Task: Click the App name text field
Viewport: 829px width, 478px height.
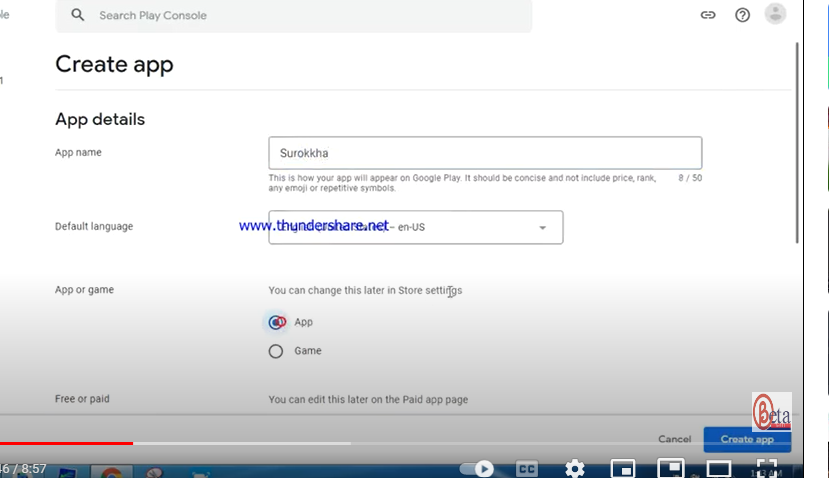Action: point(484,154)
